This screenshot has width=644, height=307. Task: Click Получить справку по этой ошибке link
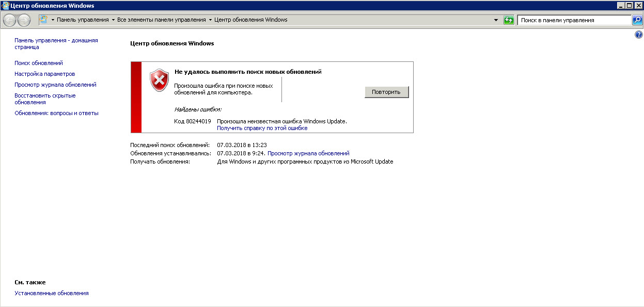click(x=262, y=128)
